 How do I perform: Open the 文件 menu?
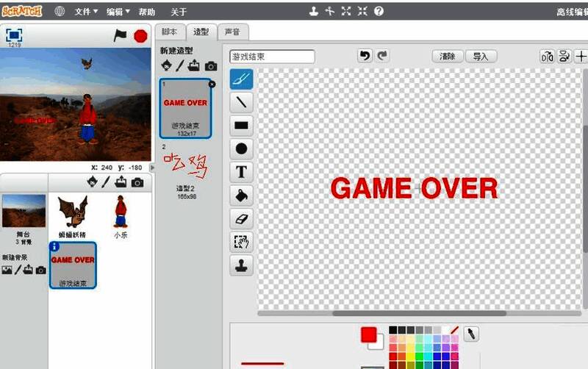(x=86, y=12)
